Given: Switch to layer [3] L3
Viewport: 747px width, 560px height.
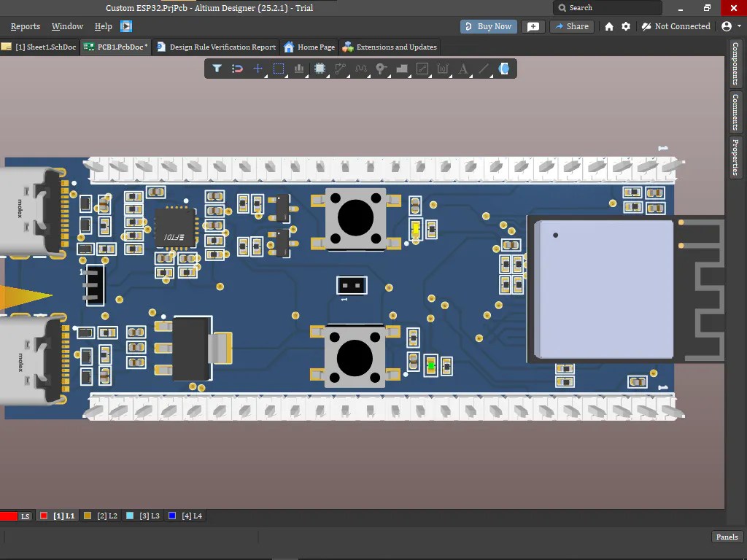Looking at the screenshot, I should click(144, 516).
